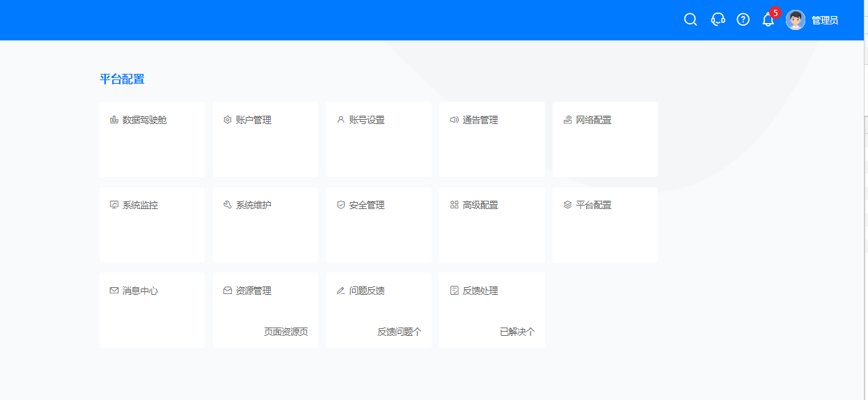Click the 平台配置 layers icon in card

click(567, 205)
